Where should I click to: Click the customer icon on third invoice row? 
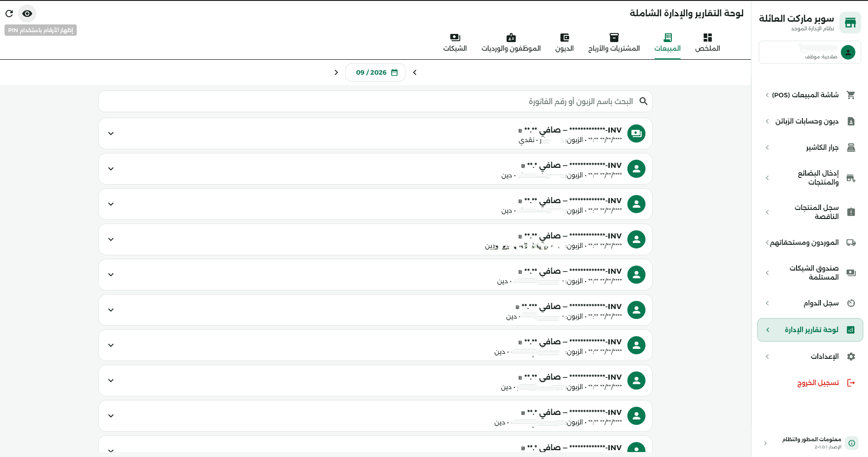pyautogui.click(x=636, y=204)
